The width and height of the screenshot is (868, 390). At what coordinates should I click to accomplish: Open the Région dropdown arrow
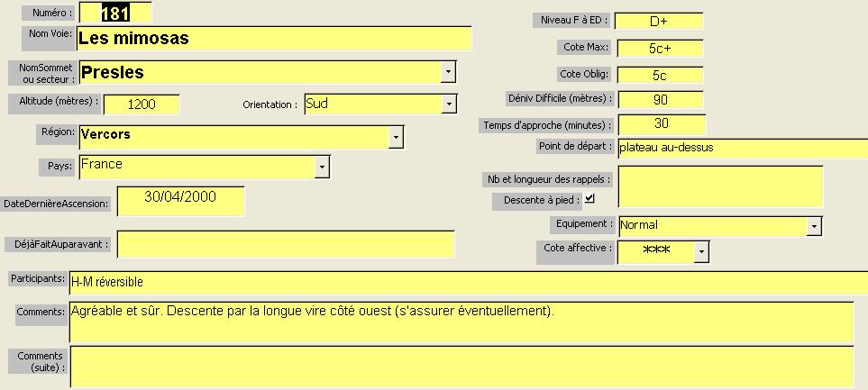point(396,137)
